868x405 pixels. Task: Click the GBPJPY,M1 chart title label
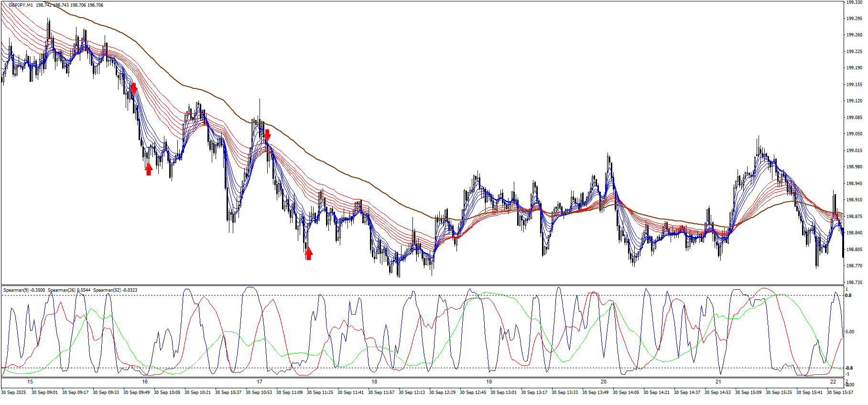[x=21, y=5]
